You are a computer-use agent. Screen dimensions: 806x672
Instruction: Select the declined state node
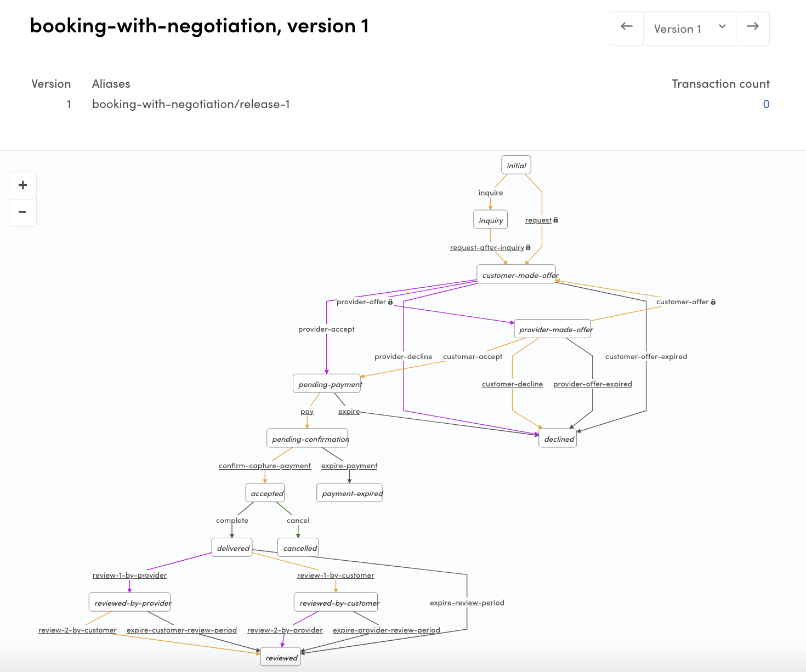click(x=557, y=438)
